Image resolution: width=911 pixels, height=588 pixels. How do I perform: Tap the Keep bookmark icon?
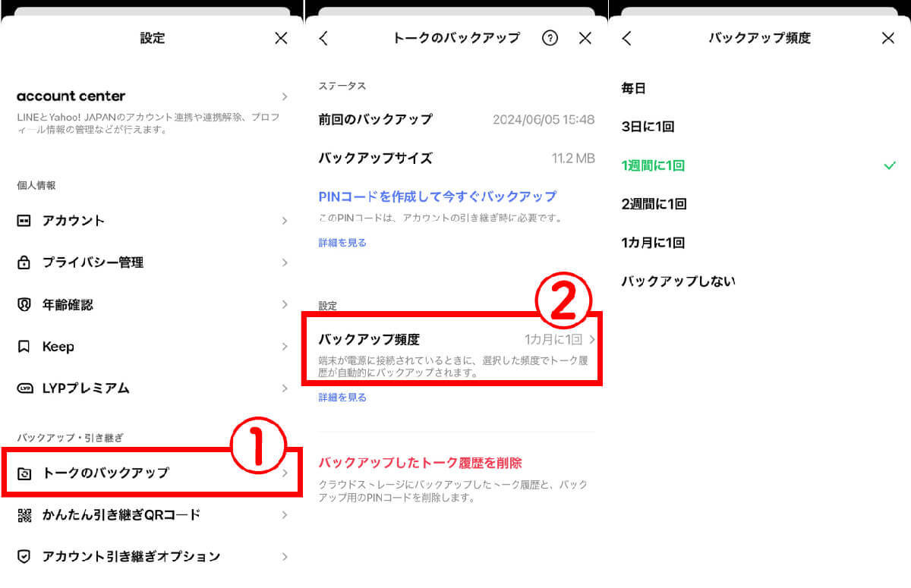coord(24,347)
